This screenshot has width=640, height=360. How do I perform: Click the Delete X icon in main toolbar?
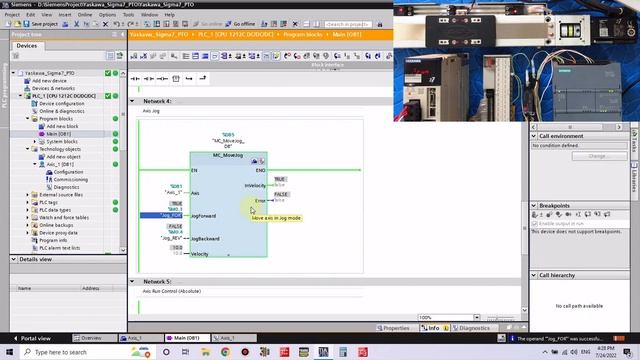105,24
